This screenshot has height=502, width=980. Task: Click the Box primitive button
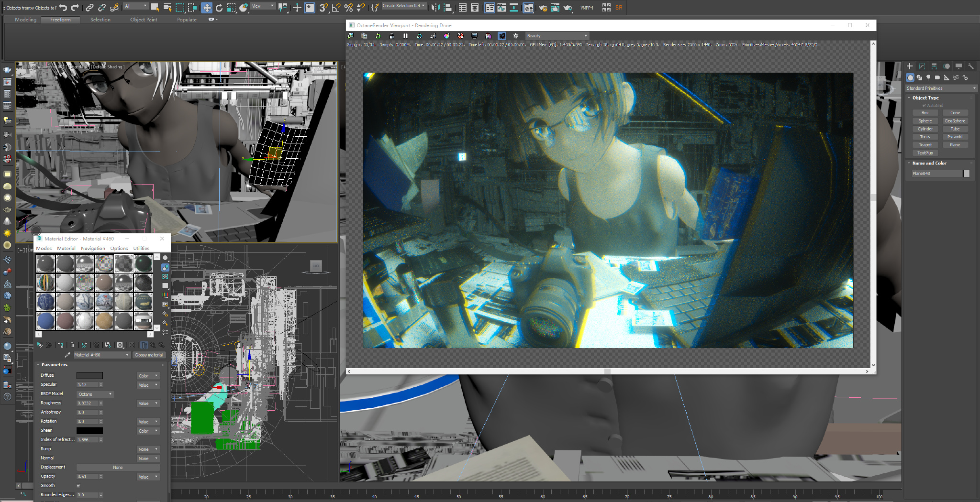(925, 113)
